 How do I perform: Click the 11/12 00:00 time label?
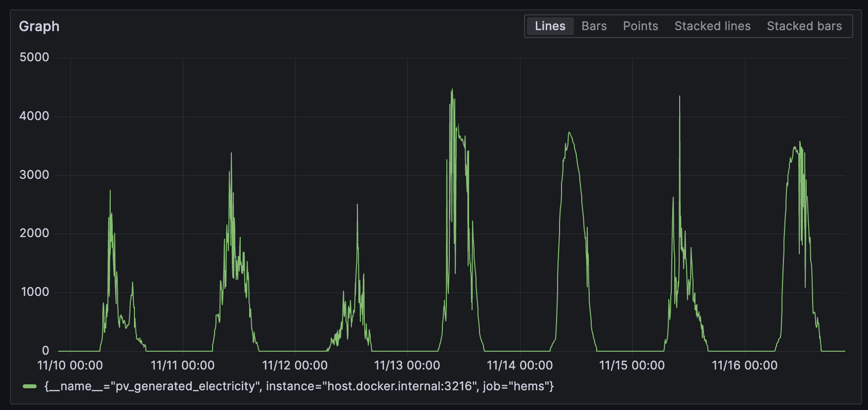(295, 366)
